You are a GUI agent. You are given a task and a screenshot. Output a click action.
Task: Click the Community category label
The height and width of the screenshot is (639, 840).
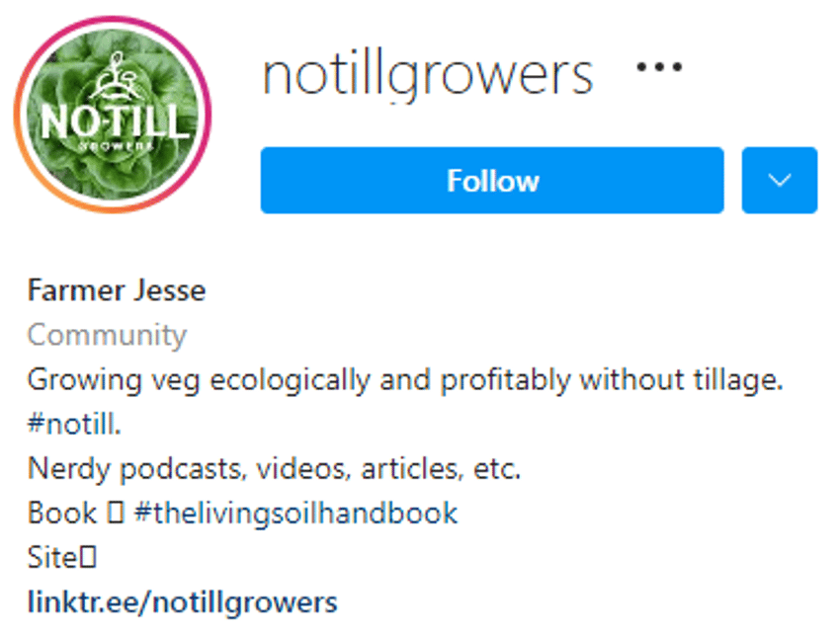click(x=107, y=335)
